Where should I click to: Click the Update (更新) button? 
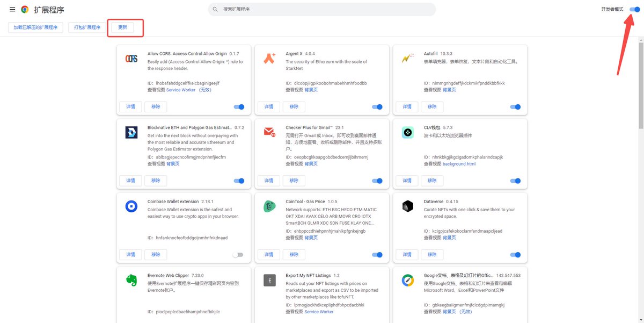point(122,27)
